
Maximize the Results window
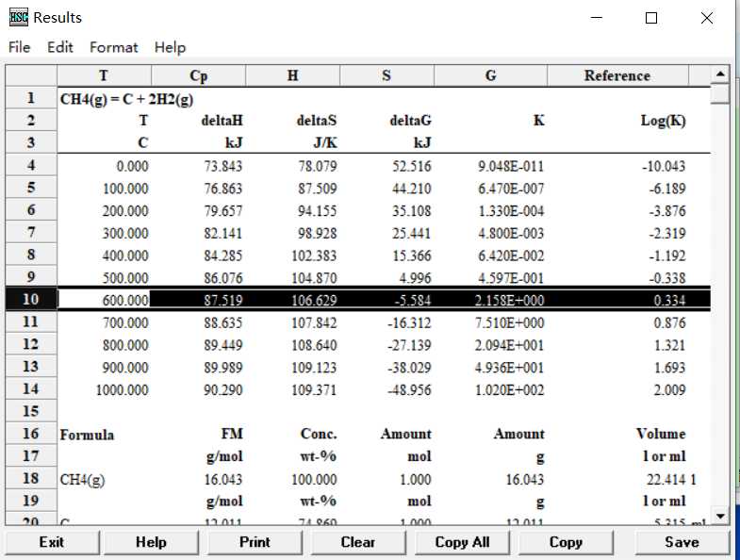pos(651,18)
